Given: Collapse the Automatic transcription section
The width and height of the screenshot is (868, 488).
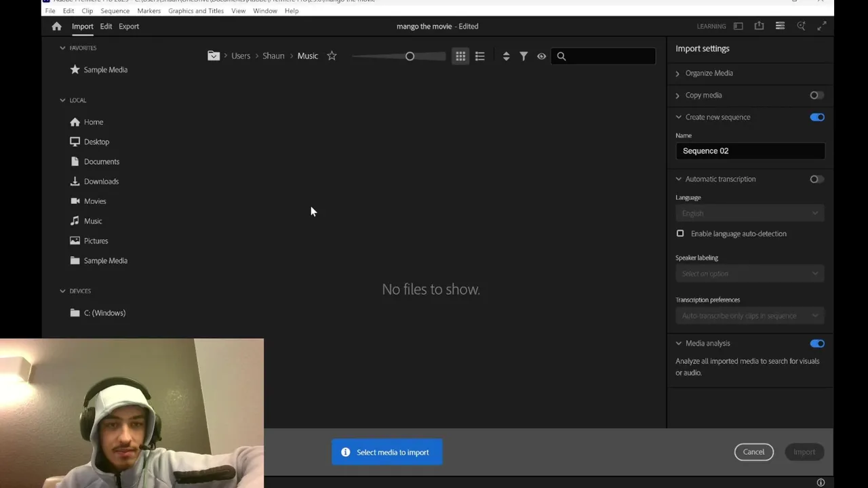Looking at the screenshot, I should [x=678, y=179].
